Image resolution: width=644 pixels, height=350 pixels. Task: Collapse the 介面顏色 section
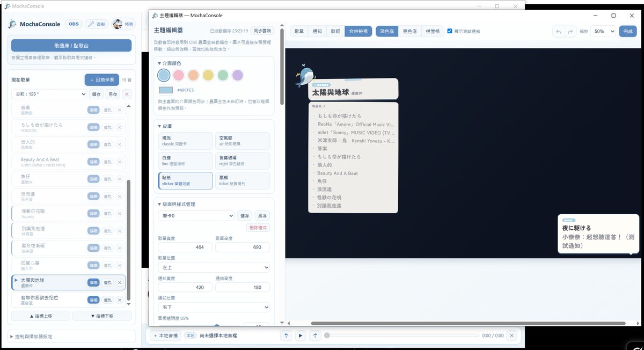[170, 63]
